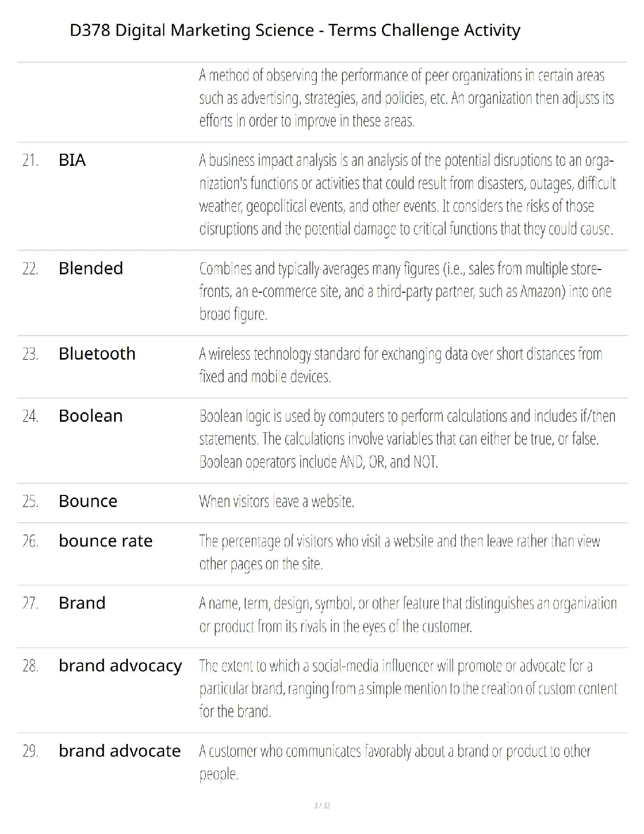Image resolution: width=644 pixels, height=834 pixels.
Task: Click the business impact analysis definition
Action: [x=406, y=194]
